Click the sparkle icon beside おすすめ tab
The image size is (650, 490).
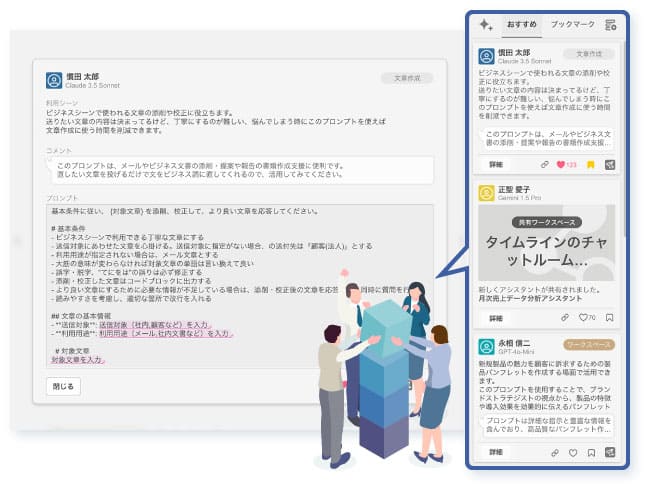point(486,25)
